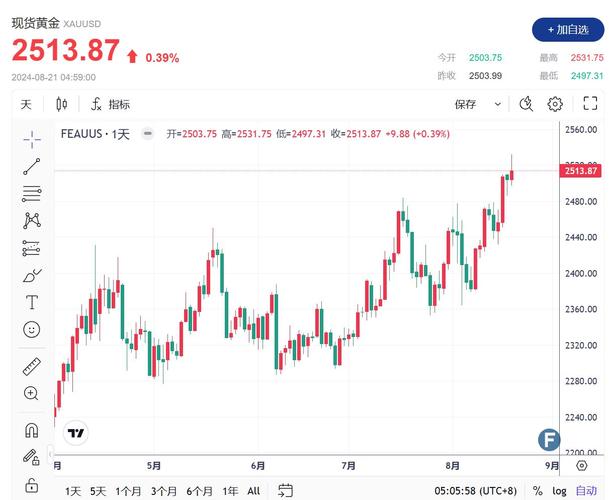Select the crosshair cursor tool

click(32, 139)
